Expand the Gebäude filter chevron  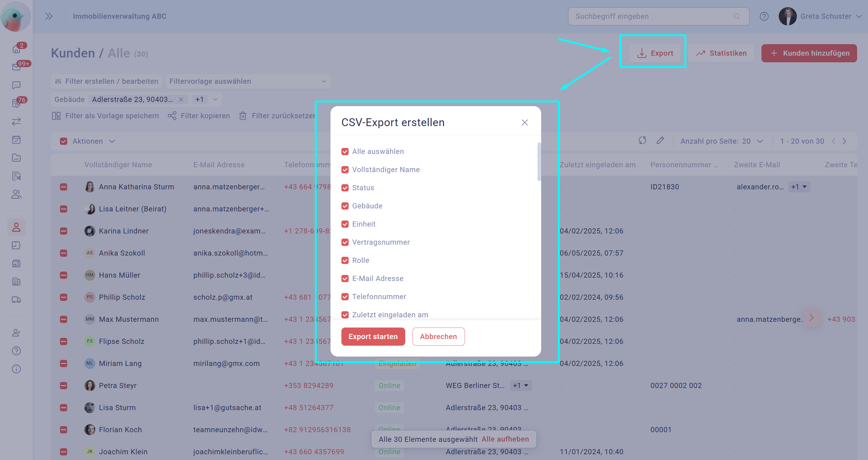tap(215, 99)
